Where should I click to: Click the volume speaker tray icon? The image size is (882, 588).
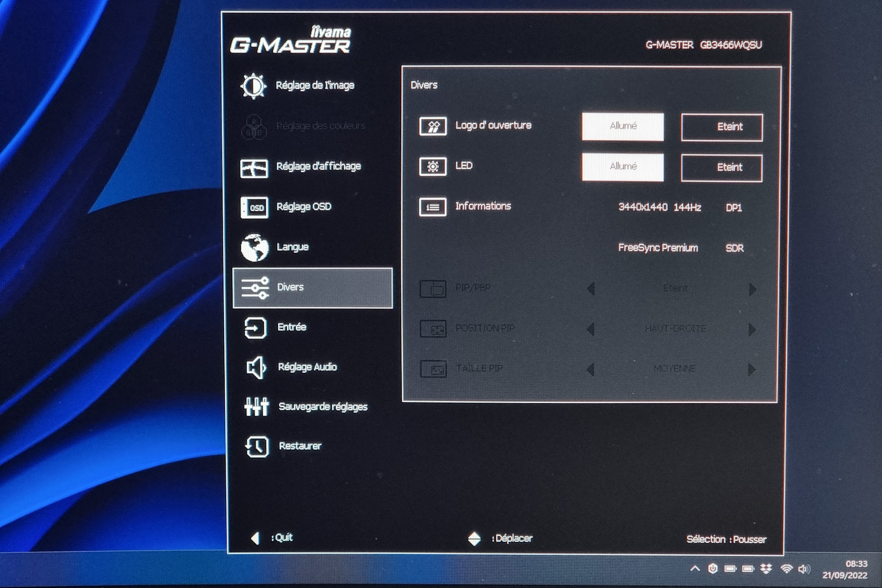[804, 569]
